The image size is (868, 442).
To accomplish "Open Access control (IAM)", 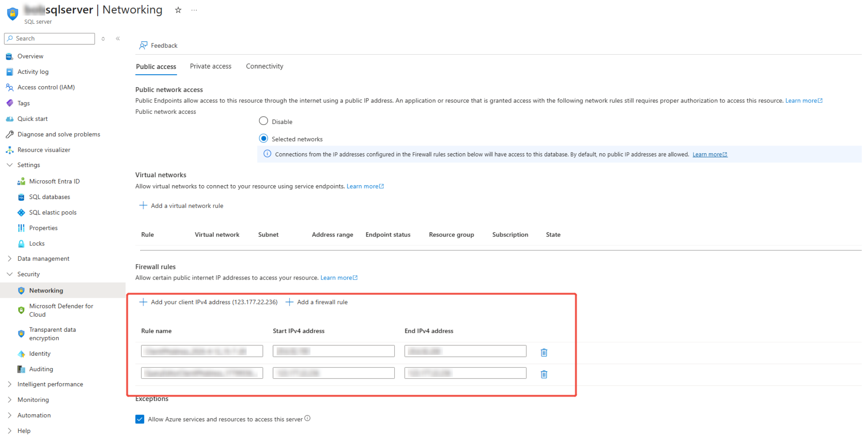I will click(46, 87).
